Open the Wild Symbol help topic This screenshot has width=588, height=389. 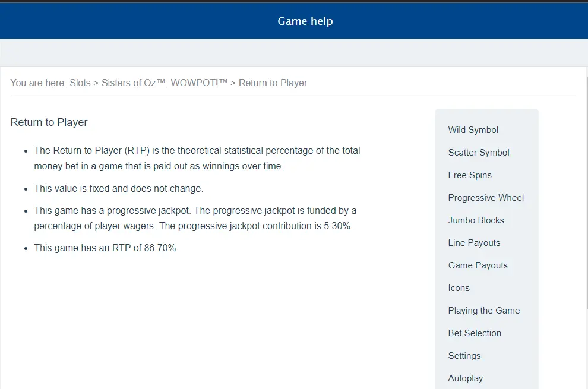coord(473,130)
